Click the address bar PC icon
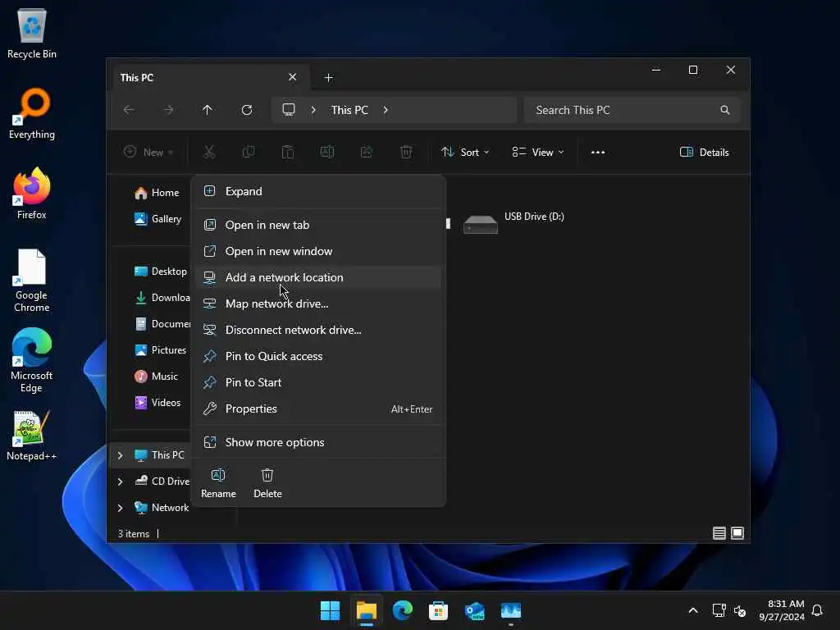840x630 pixels. (289, 110)
